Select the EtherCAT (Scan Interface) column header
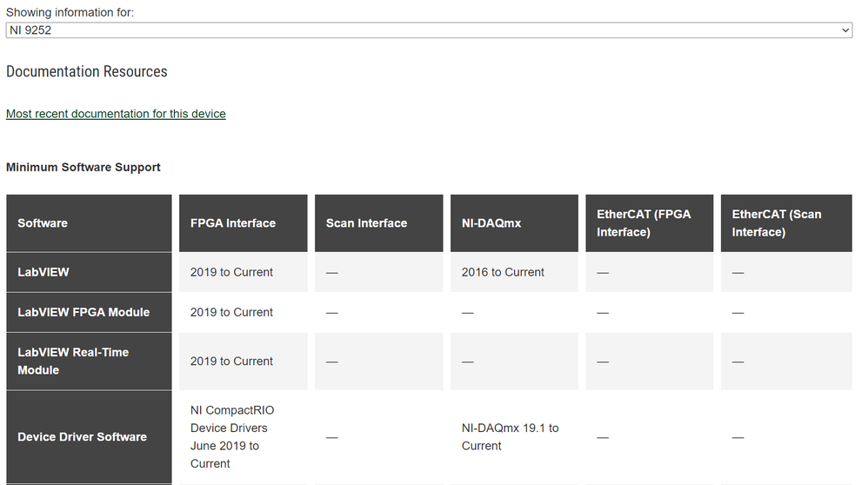This screenshot has width=868, height=485. 786,223
